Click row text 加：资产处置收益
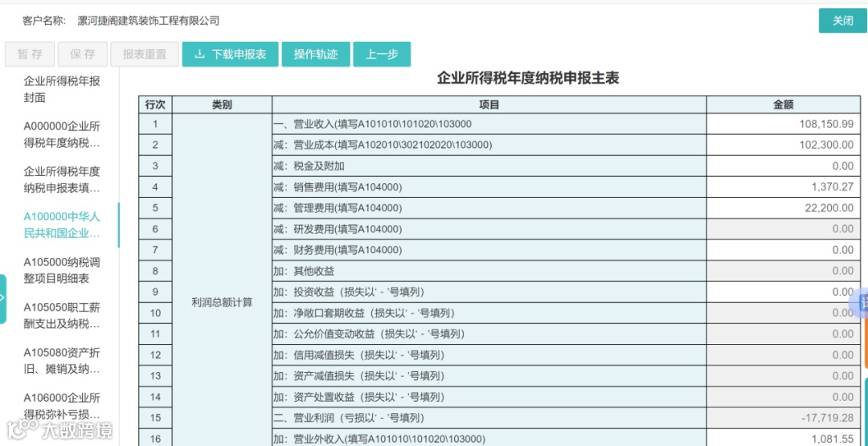 [359, 397]
